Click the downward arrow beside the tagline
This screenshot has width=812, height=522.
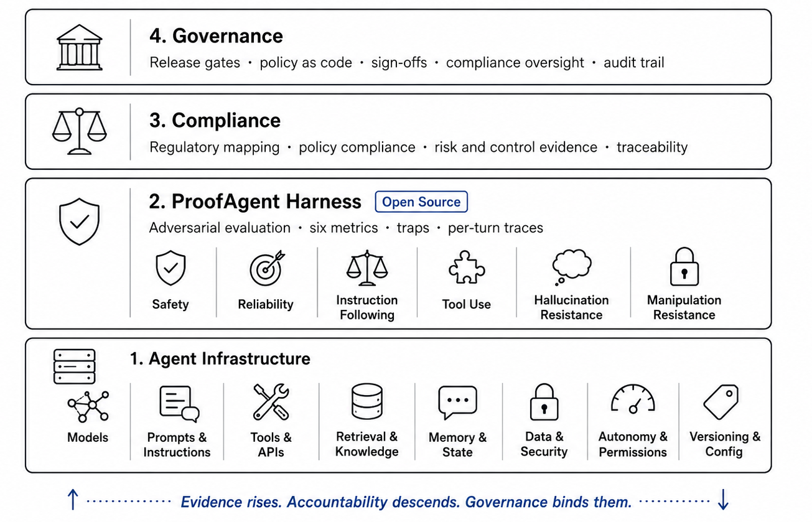pos(723,500)
